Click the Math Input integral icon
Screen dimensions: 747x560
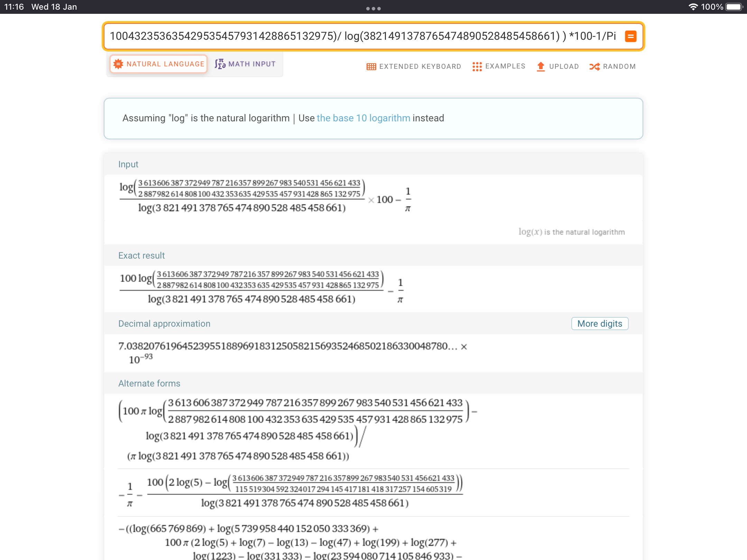(x=220, y=64)
